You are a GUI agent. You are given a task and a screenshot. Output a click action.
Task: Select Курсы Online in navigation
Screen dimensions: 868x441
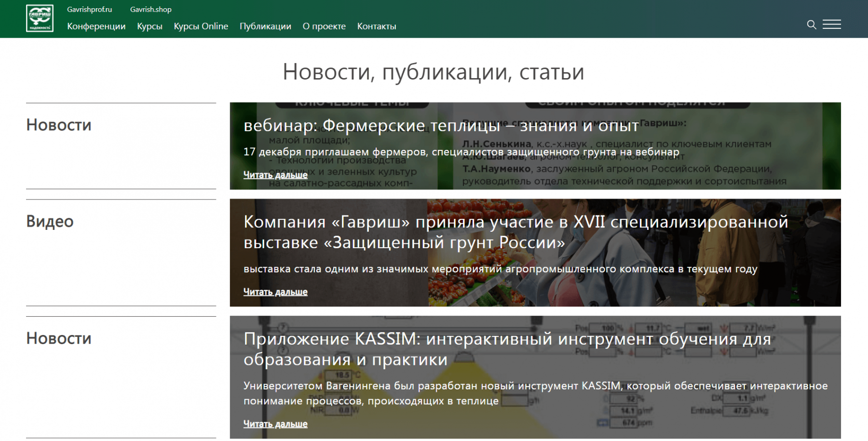click(201, 27)
